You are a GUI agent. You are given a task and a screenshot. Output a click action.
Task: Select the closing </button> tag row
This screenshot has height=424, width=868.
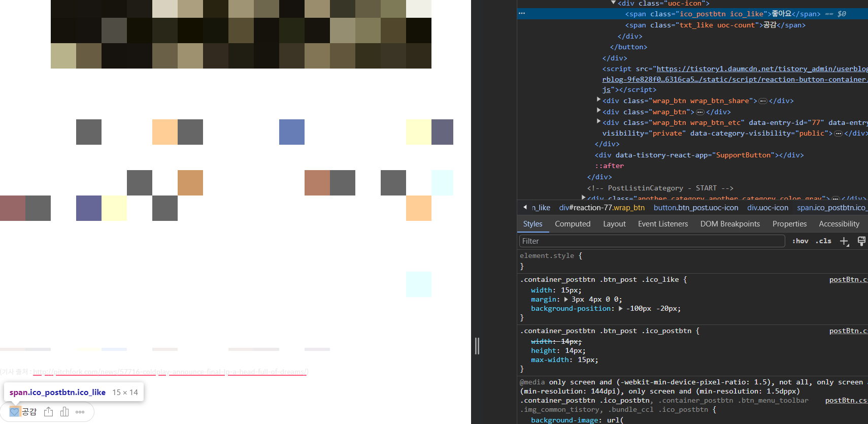click(628, 47)
